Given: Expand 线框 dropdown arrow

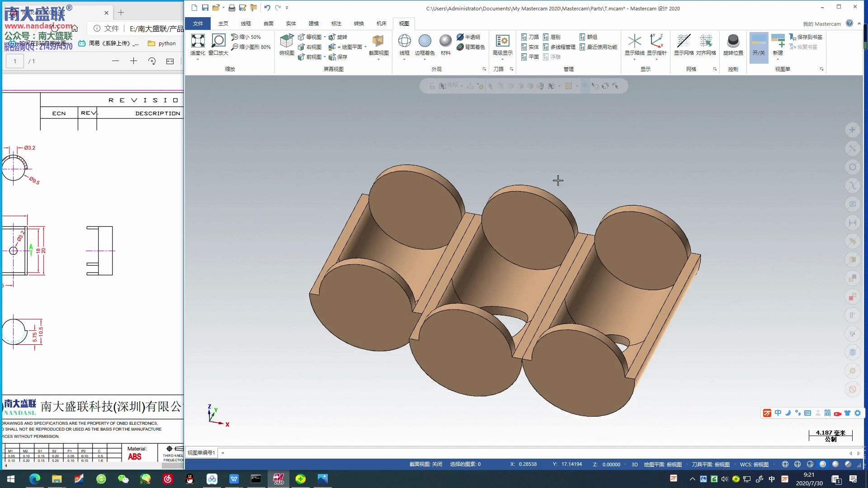Looking at the screenshot, I should (404, 59).
